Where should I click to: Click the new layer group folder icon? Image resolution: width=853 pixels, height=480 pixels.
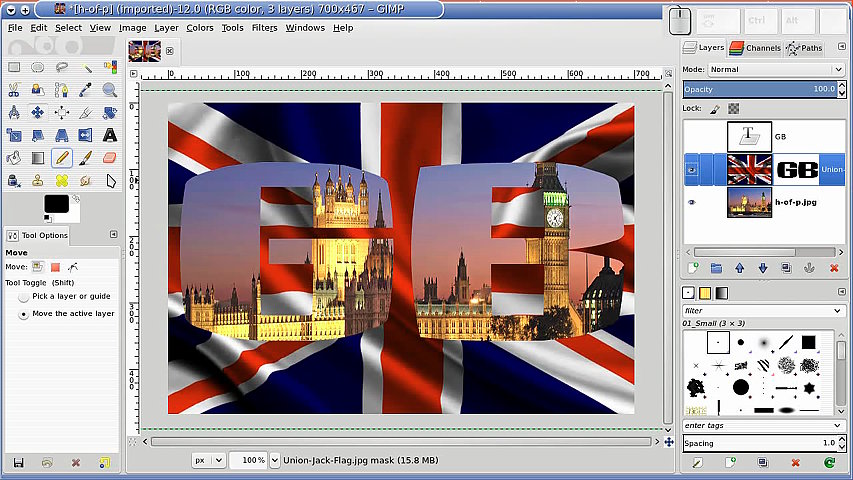click(716, 268)
